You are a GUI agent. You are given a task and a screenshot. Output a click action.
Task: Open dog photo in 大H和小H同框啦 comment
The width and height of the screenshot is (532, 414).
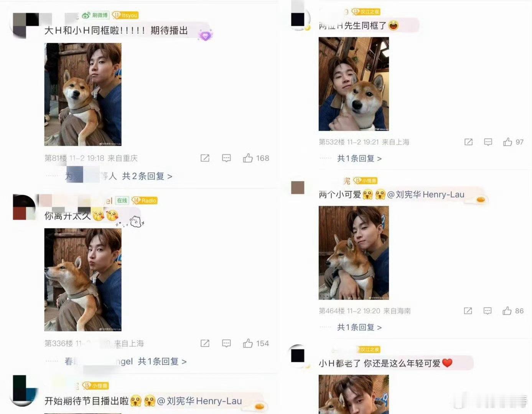[83, 94]
